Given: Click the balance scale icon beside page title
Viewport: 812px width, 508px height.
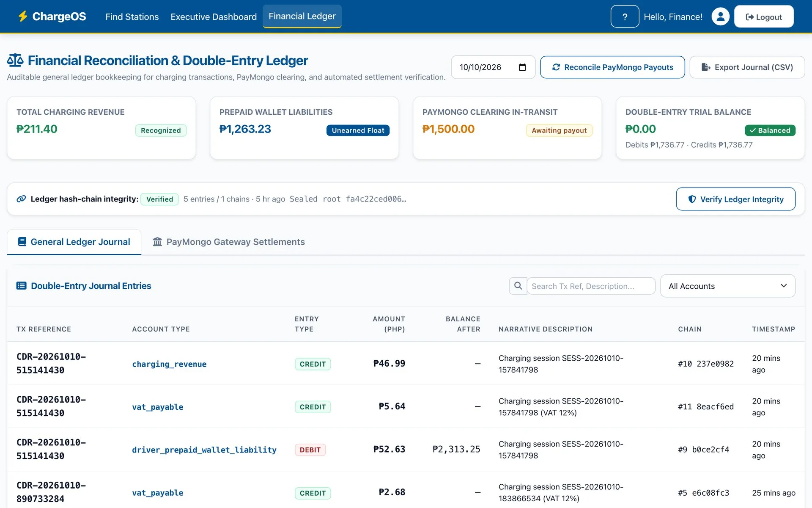Looking at the screenshot, I should 15,61.
